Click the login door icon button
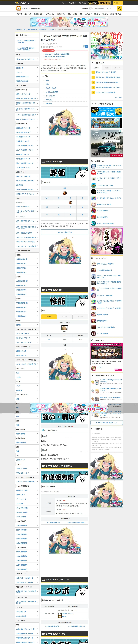The height and width of the screenshot is (644, 138). (x=114, y=3)
